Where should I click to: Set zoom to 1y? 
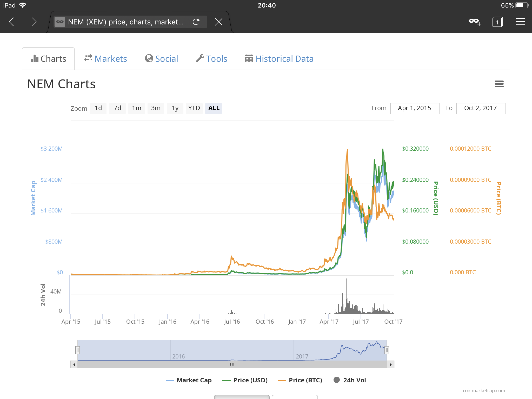tap(175, 108)
